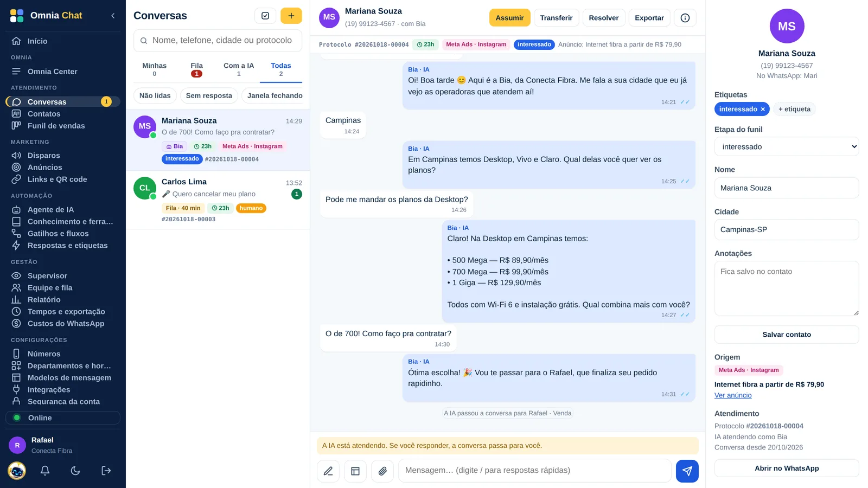Send message with paper plane button
The width and height of the screenshot is (868, 488).
[687, 471]
